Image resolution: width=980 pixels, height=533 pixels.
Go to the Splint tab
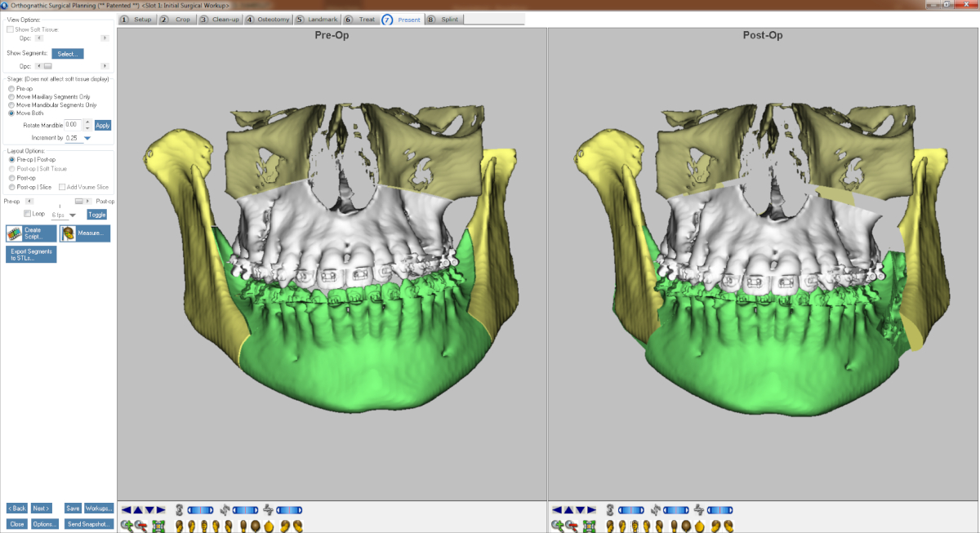(x=448, y=19)
